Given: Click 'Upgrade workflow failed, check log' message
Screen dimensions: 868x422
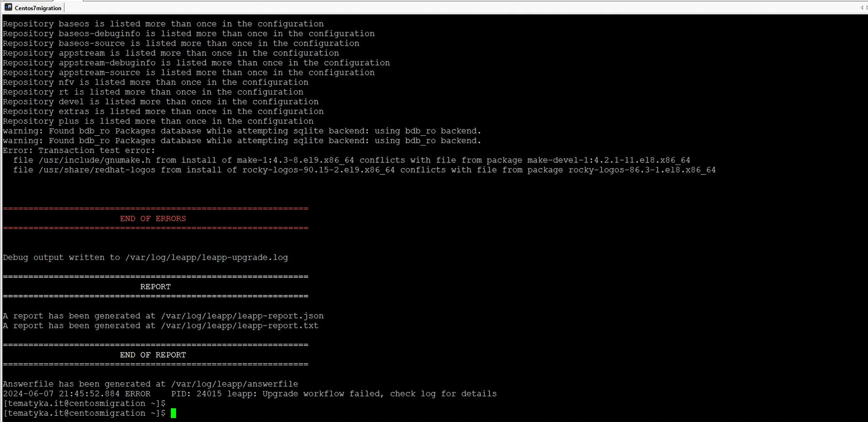Looking at the screenshot, I should (379, 394).
